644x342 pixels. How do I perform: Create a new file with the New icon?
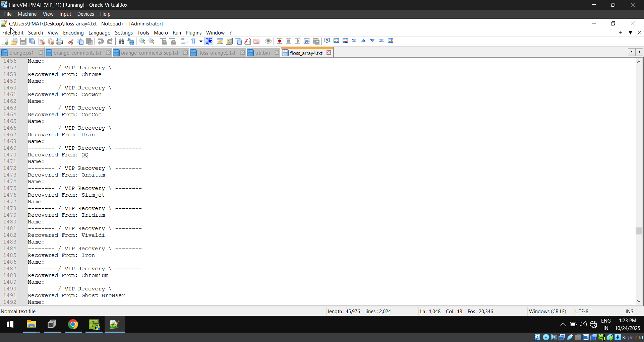[x=5, y=41]
